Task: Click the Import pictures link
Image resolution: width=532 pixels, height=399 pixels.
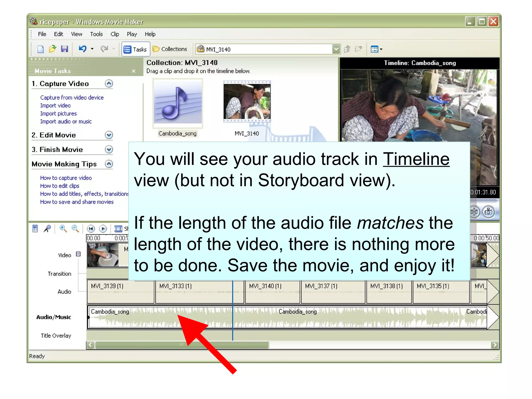Action: 58,114
